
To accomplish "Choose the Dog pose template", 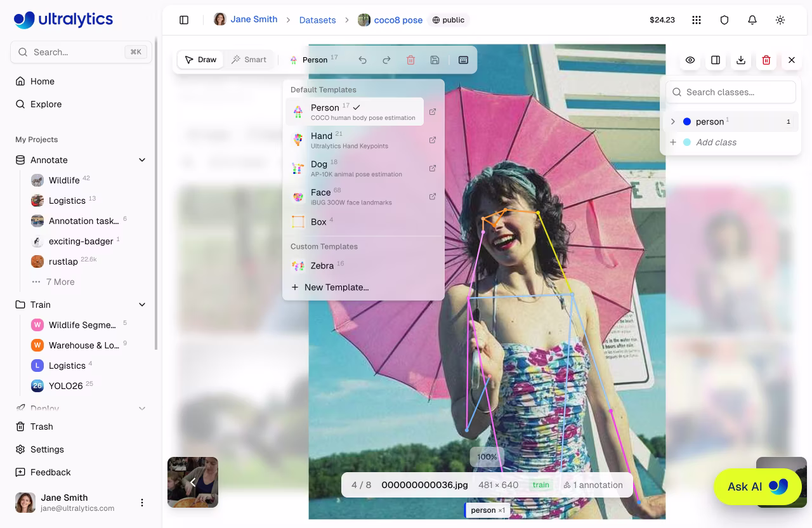I will tap(355, 168).
